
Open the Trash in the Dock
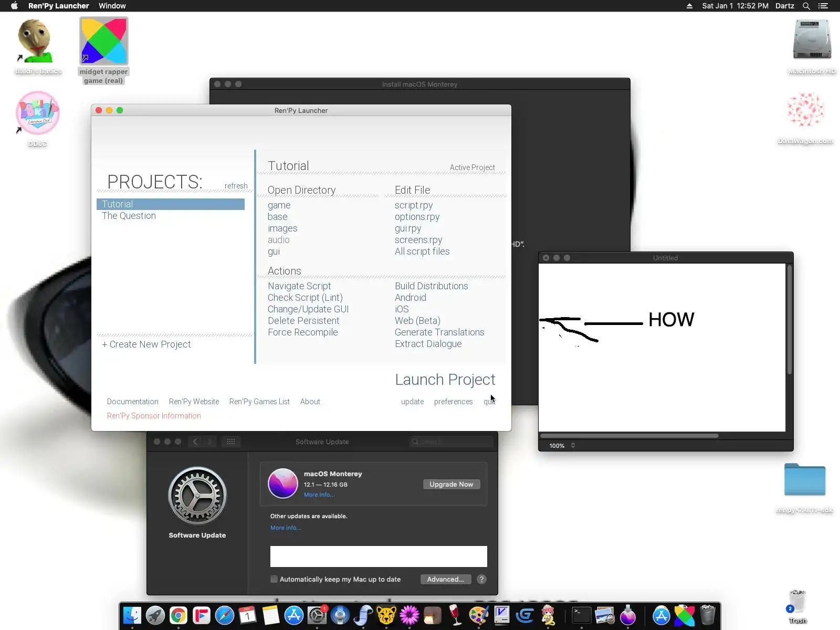point(708,615)
